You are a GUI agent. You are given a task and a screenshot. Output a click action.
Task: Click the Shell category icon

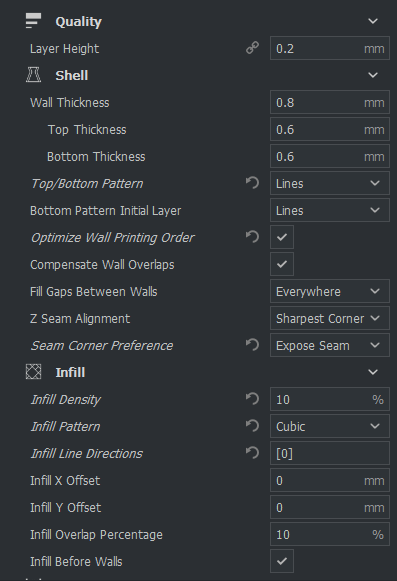(x=33, y=75)
